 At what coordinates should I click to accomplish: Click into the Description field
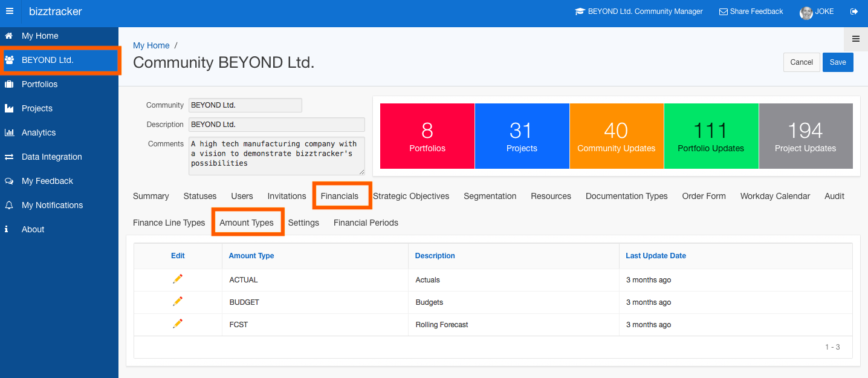277,125
